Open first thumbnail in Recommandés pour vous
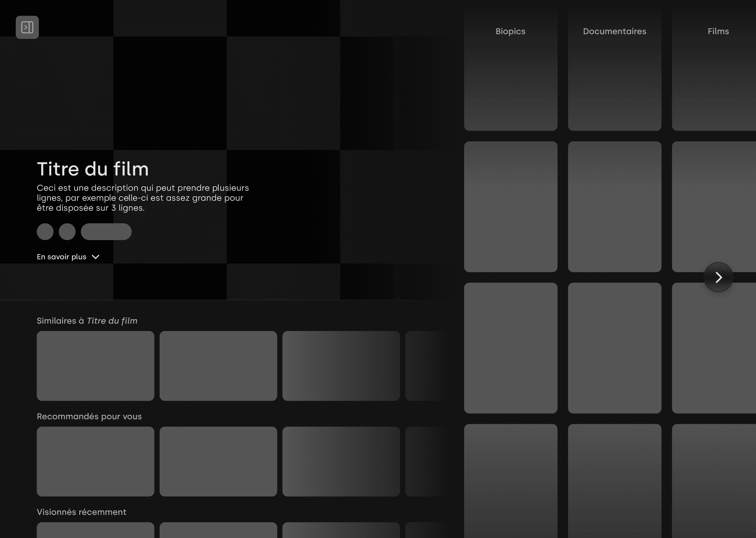 pyautogui.click(x=95, y=461)
